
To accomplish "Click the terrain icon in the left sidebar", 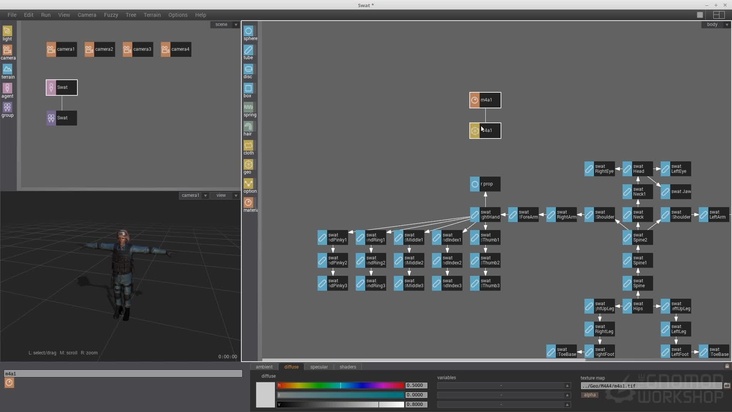I will 7,69.
